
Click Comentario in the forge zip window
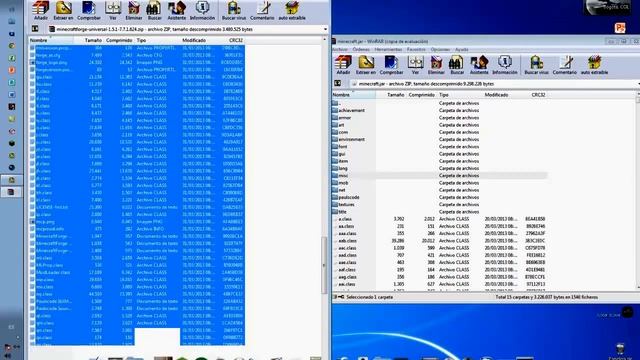(262, 10)
